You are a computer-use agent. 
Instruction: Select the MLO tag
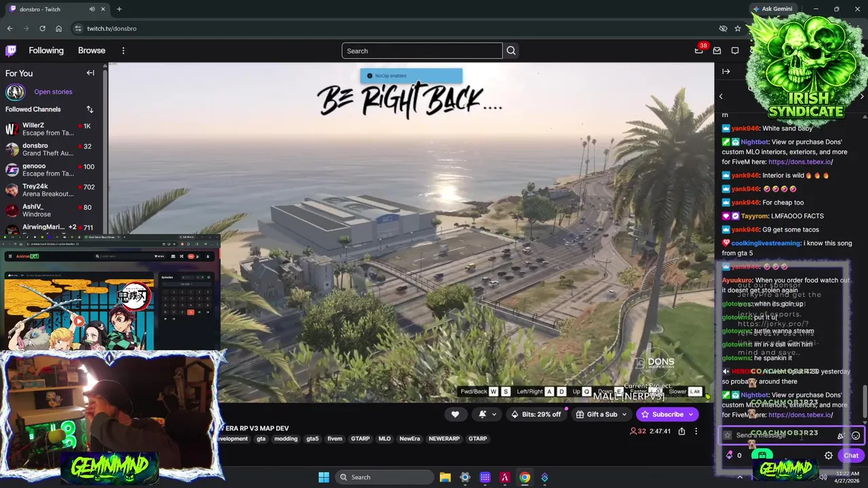click(x=384, y=439)
